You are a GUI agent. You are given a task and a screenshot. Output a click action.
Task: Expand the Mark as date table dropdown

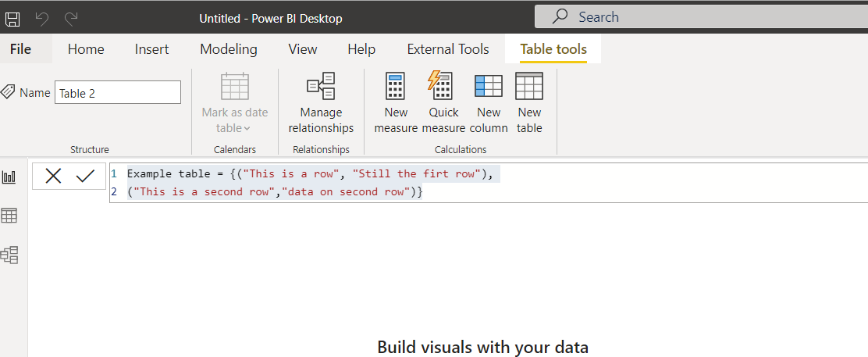tap(247, 129)
